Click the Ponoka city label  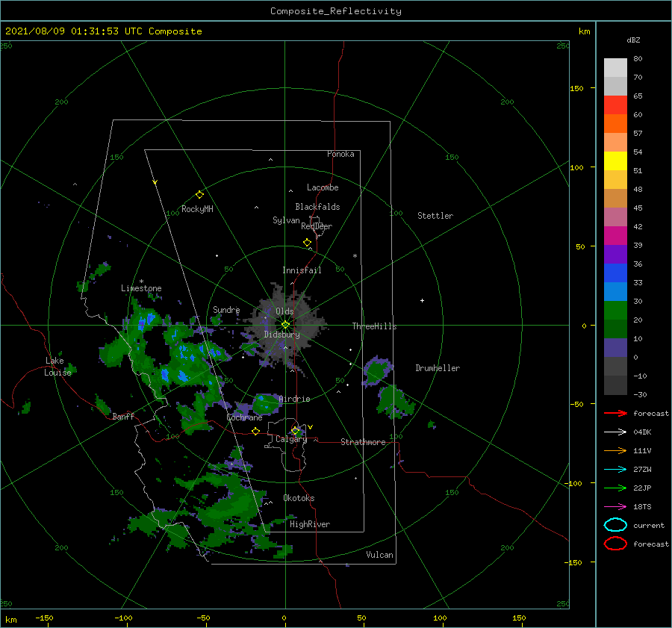[x=340, y=154]
